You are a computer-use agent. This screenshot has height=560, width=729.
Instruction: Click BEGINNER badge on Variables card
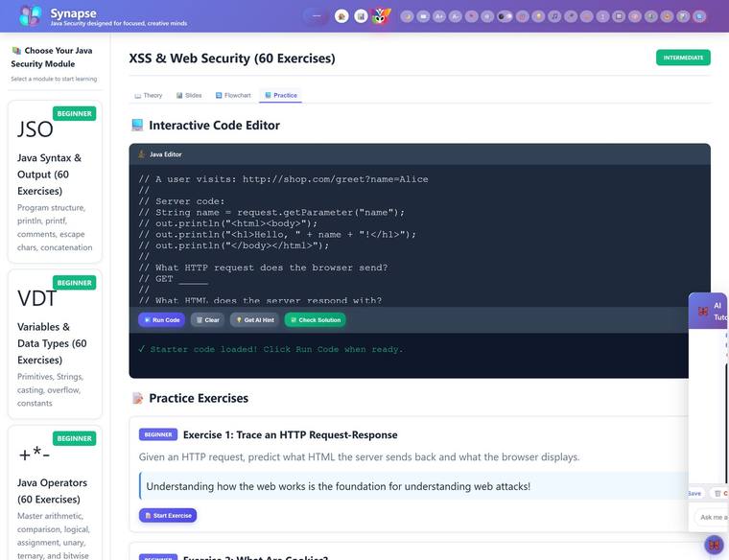75,283
